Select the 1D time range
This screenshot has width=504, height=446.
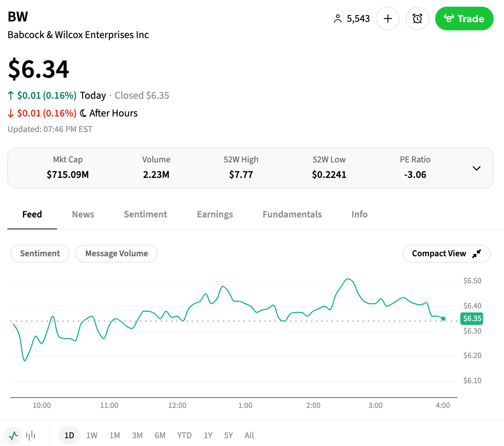69,435
